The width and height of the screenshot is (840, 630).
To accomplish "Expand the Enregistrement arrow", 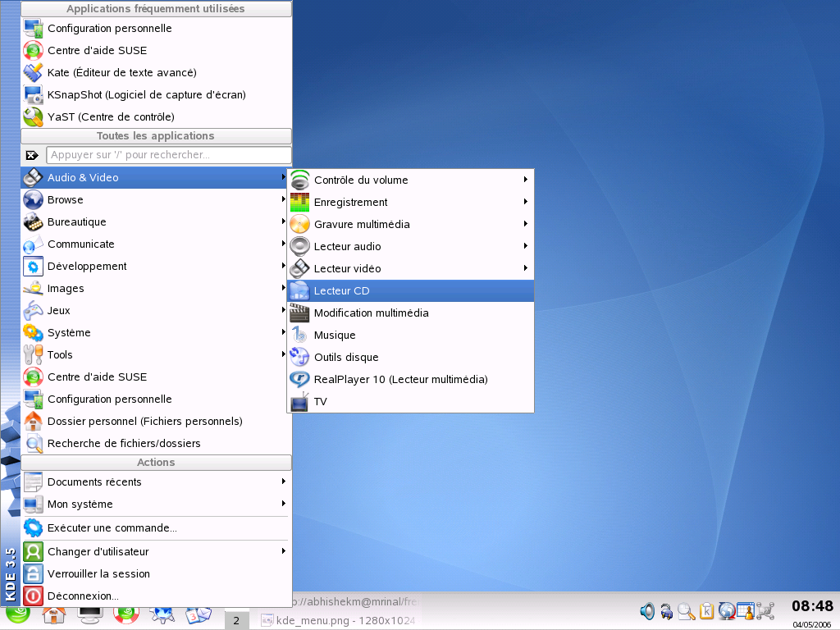I will (526, 202).
